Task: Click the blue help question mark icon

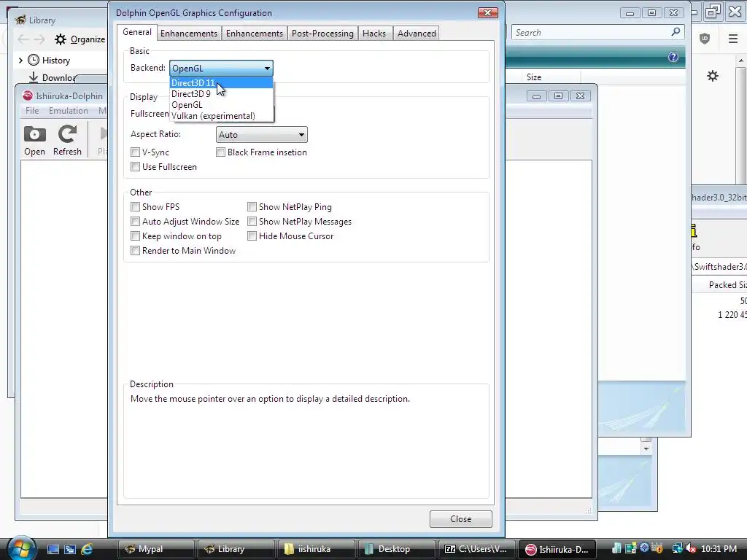Action: (x=673, y=57)
